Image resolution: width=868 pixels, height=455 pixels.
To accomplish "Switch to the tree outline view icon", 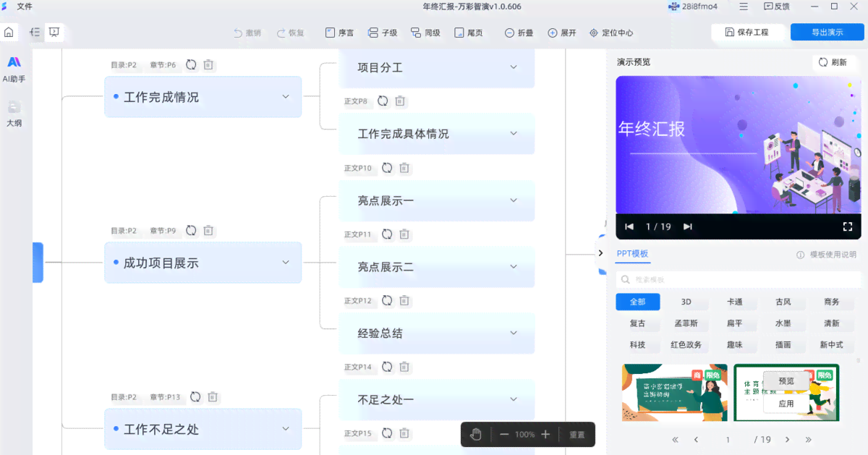I will point(35,33).
